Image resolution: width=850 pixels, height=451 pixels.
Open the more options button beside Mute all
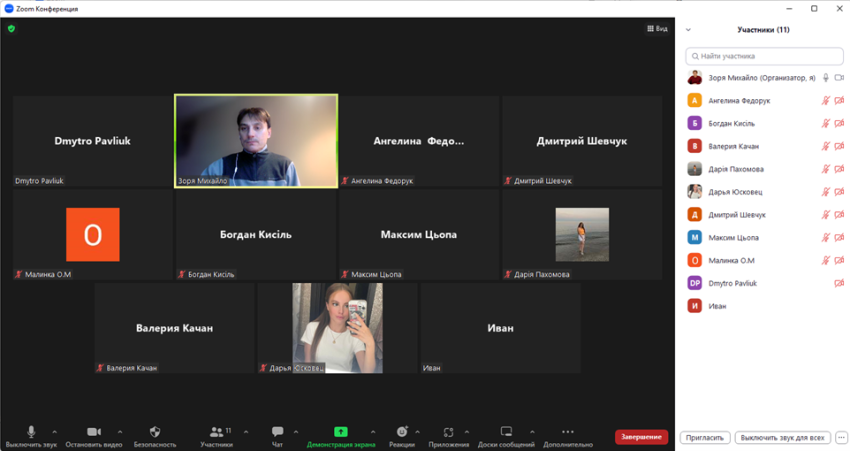point(841,437)
